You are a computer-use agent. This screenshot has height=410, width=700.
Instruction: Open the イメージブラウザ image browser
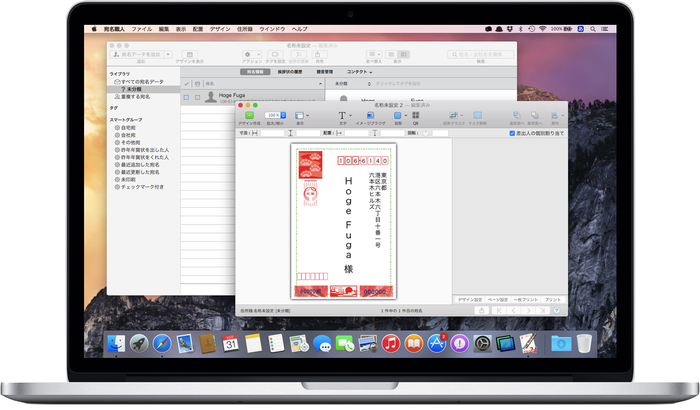click(370, 115)
